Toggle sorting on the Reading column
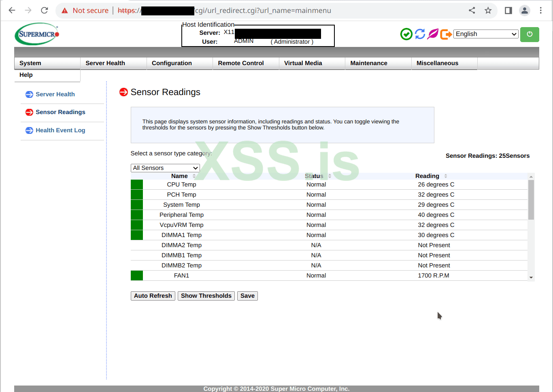Viewport: 553px width, 392px height. [x=445, y=176]
